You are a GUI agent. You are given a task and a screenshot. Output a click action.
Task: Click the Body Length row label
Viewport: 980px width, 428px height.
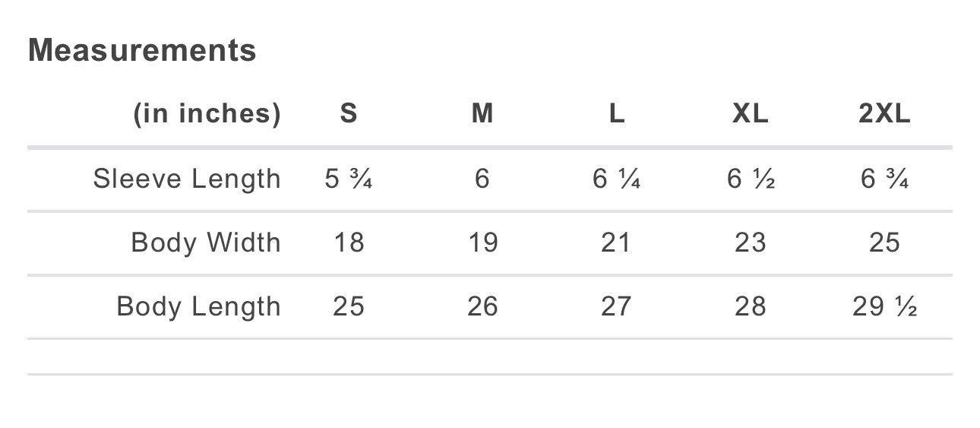tap(198, 307)
